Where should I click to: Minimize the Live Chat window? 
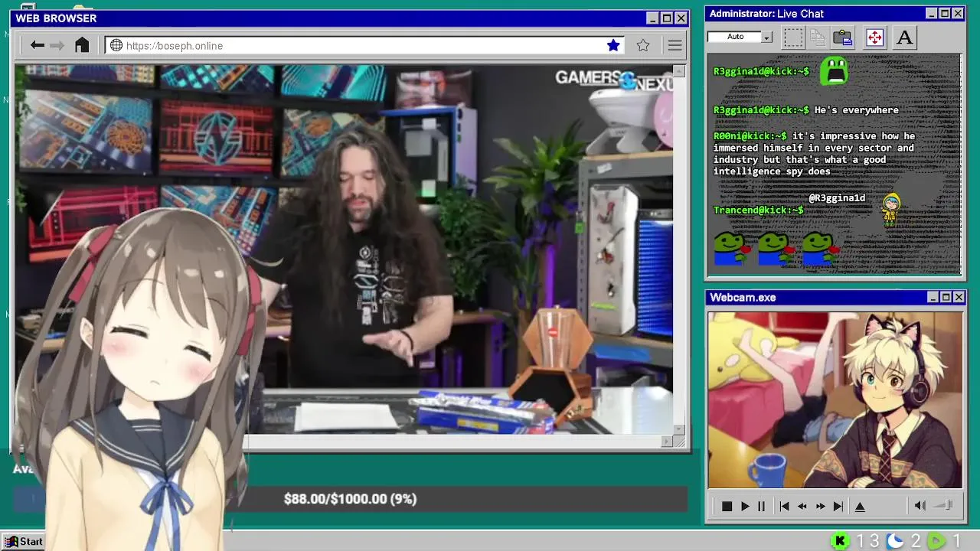point(931,14)
